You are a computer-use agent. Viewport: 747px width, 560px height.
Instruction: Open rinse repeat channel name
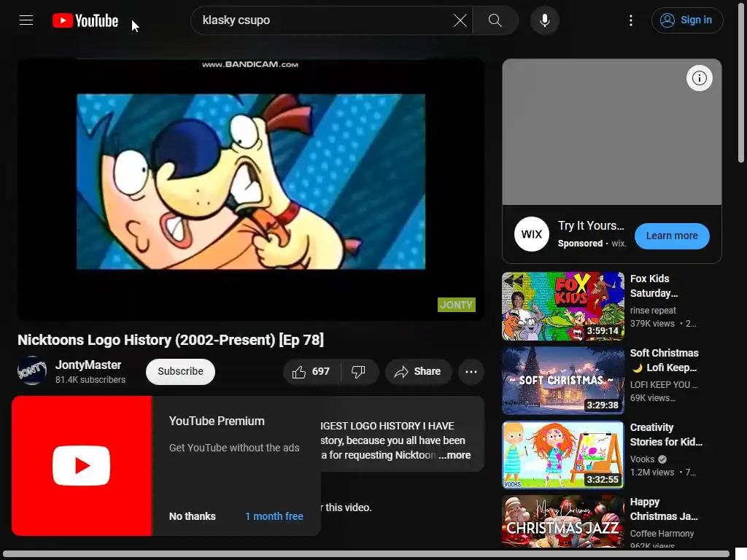[653, 311]
